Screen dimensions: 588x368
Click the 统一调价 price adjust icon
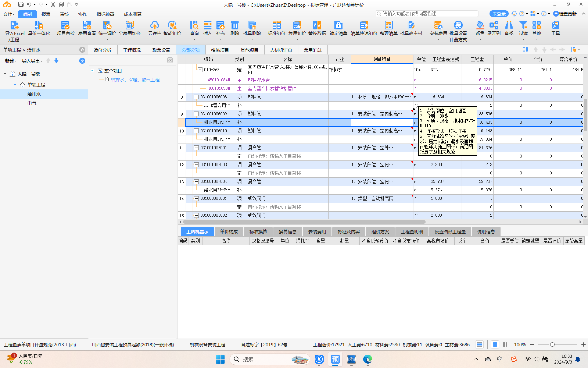tap(107, 25)
